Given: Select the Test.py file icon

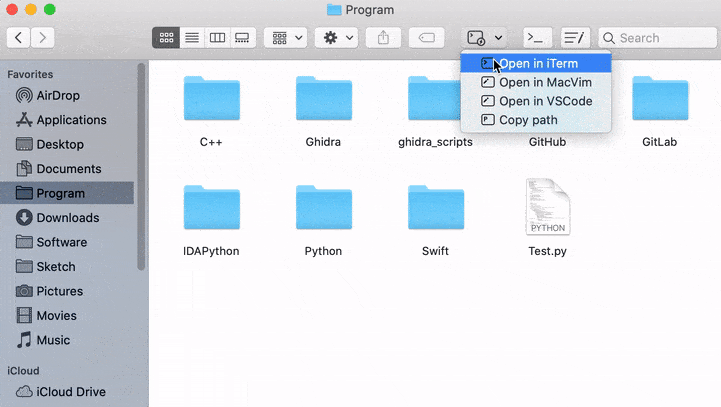Looking at the screenshot, I should click(x=548, y=207).
